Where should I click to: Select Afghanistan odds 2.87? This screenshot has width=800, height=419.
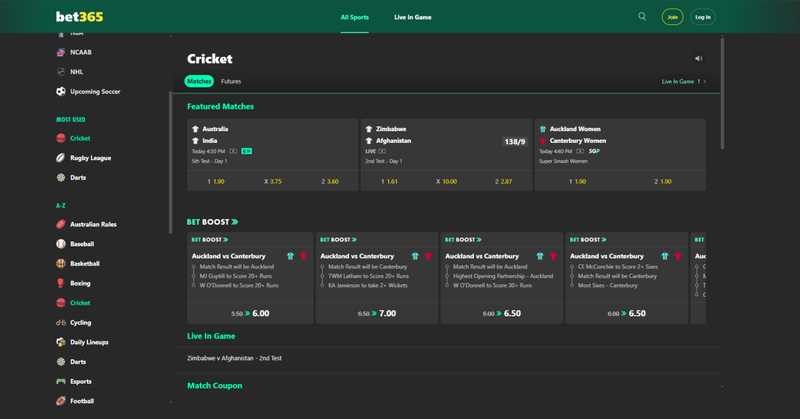[504, 181]
